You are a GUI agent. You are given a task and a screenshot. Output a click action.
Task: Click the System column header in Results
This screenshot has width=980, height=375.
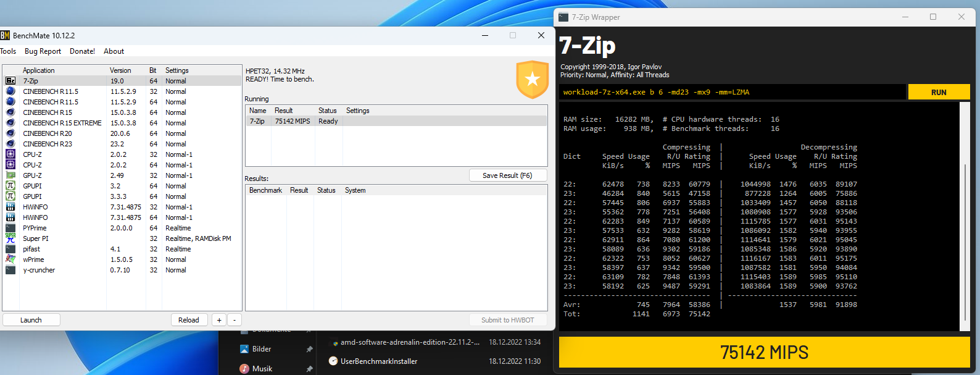tap(355, 190)
